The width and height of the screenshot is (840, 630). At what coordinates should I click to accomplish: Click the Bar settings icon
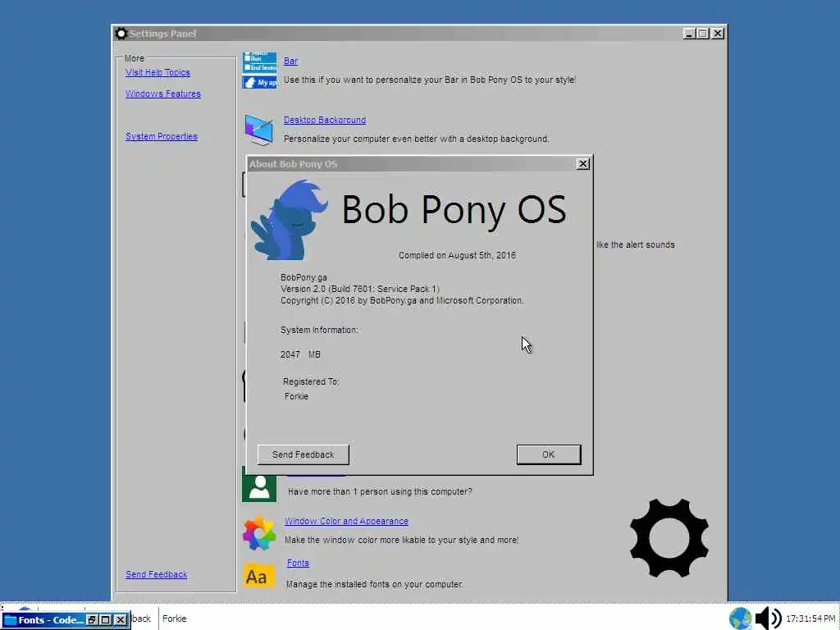coord(260,71)
